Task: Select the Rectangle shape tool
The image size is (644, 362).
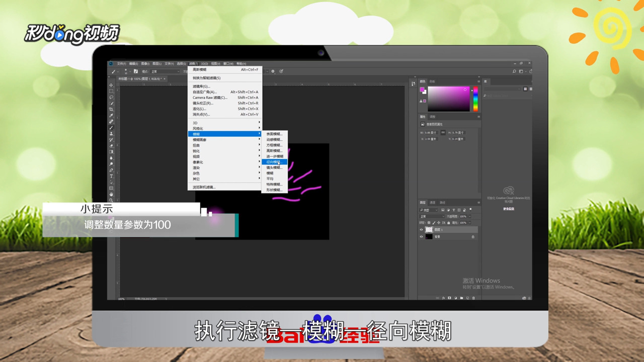Action: pos(111,188)
